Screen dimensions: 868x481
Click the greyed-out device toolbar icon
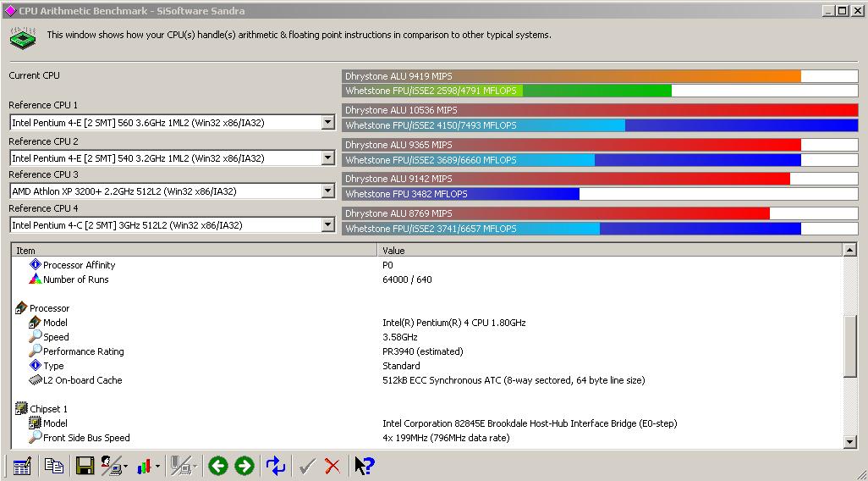[180, 466]
